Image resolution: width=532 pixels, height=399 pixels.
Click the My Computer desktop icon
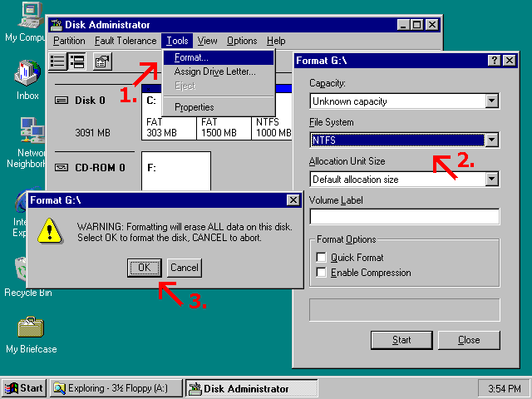point(32,15)
